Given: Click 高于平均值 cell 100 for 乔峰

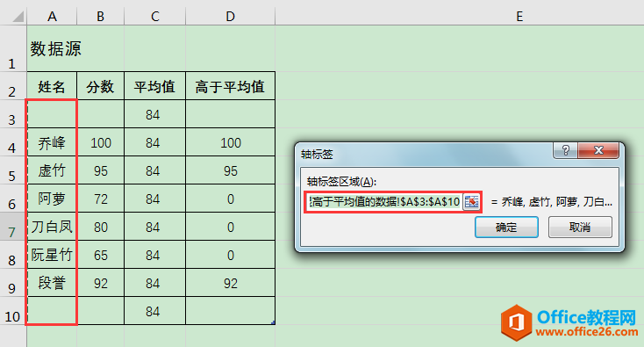Looking at the screenshot, I should tap(231, 142).
